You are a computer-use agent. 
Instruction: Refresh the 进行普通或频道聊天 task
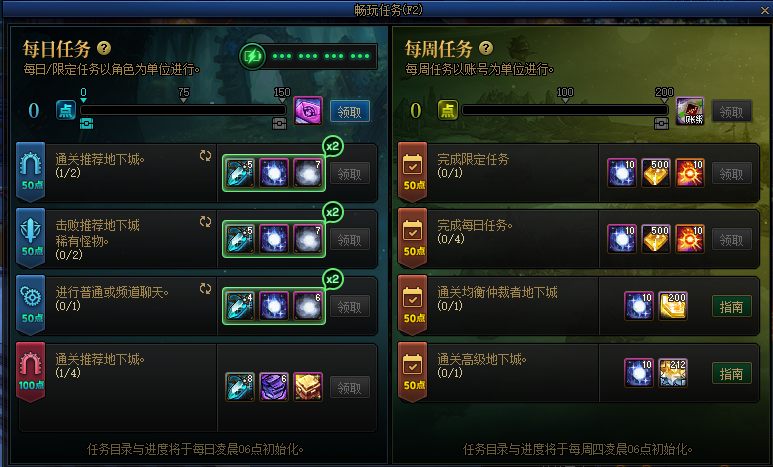205,288
